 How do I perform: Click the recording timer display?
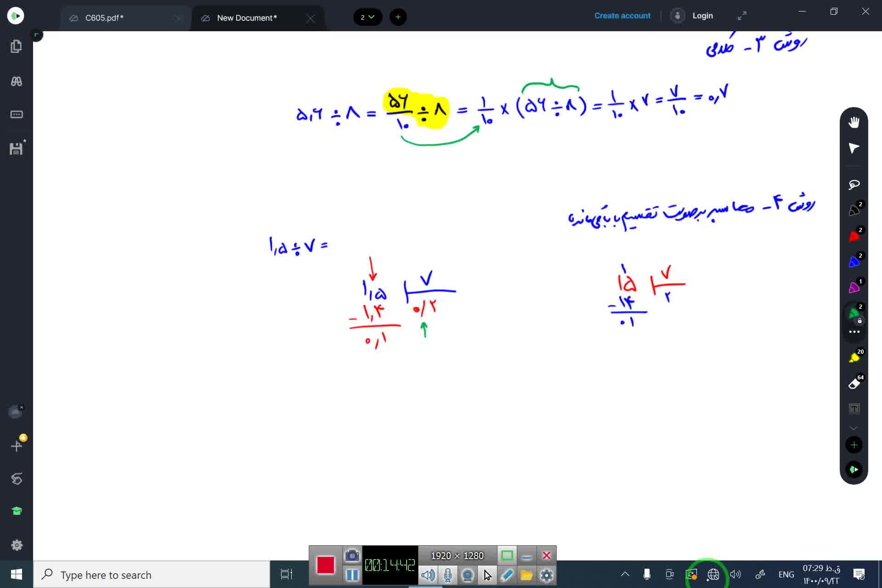click(x=390, y=565)
